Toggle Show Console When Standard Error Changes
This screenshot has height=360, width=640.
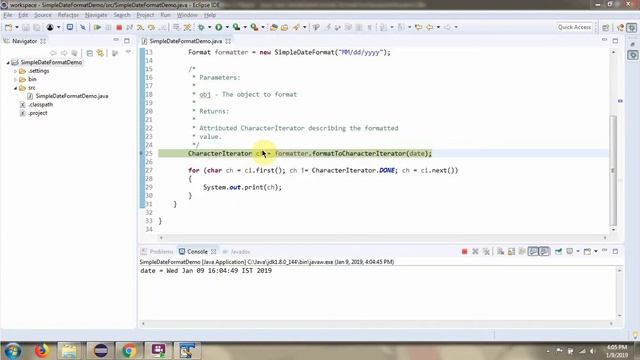[x=544, y=251]
